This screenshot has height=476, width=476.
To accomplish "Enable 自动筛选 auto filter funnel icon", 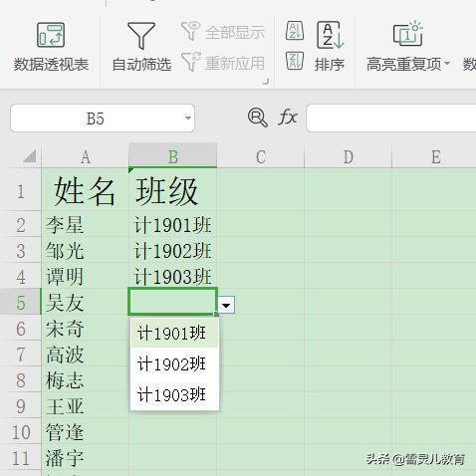I will (x=141, y=36).
